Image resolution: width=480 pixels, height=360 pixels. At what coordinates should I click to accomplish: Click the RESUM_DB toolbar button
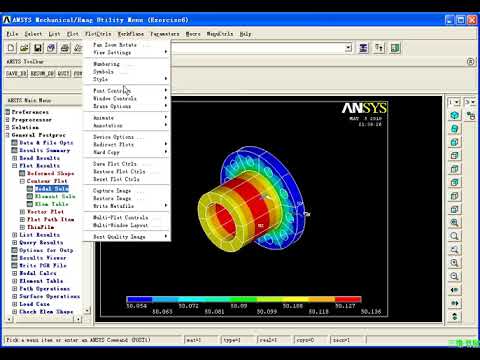point(42,73)
